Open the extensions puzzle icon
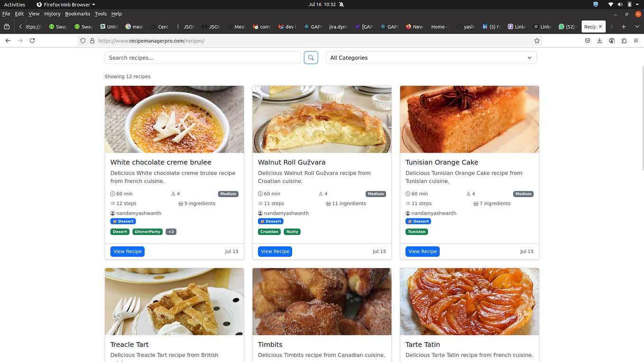The height and width of the screenshot is (362, 644). (624, 41)
